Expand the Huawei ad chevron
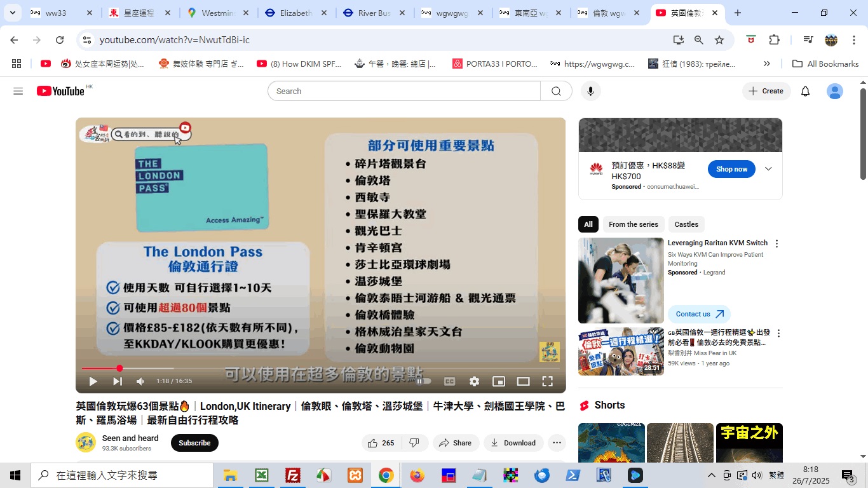868x488 pixels. click(768, 169)
